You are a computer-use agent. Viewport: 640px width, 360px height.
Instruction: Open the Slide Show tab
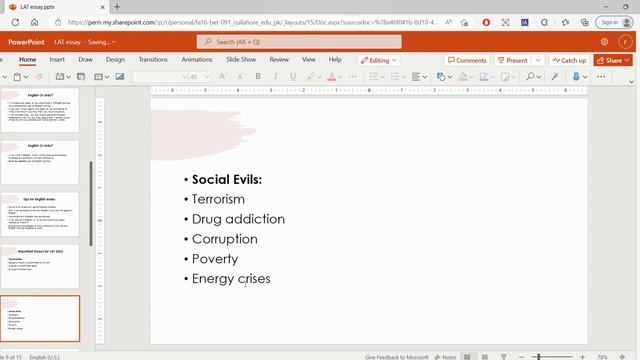click(x=241, y=60)
